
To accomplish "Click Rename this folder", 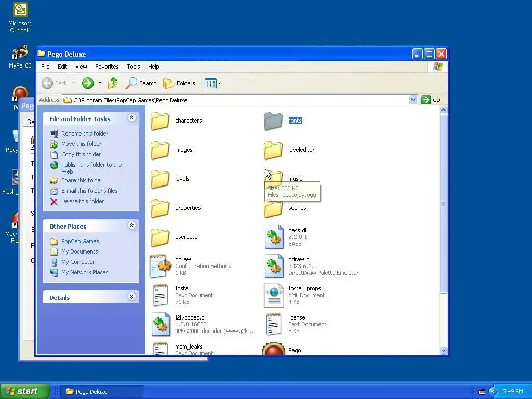I will coord(85,134).
